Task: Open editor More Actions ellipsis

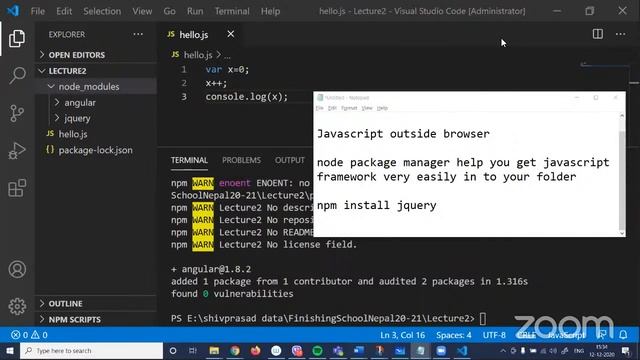Action: [x=620, y=34]
